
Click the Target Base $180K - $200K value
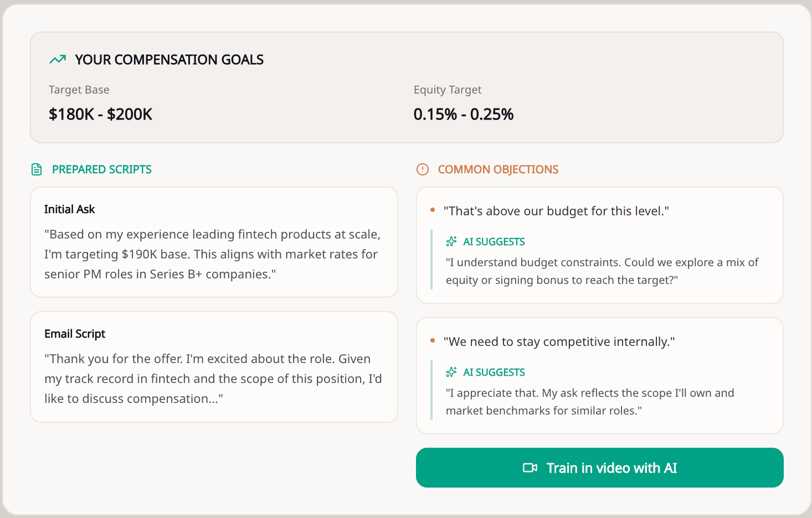pyautogui.click(x=100, y=114)
